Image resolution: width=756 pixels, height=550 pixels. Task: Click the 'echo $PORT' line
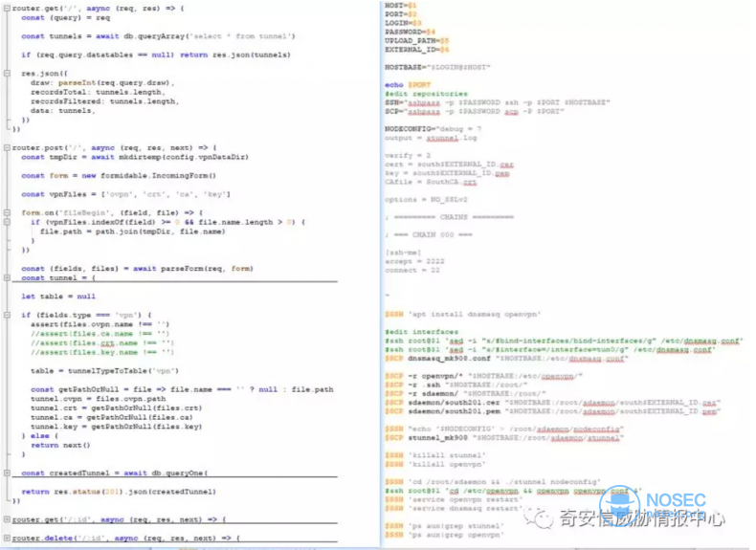coord(408,85)
